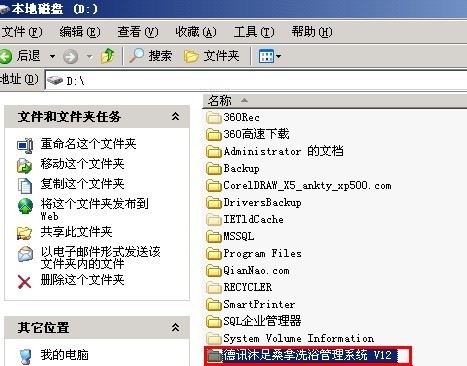Click the SmartPrinter folder icon

214,305
